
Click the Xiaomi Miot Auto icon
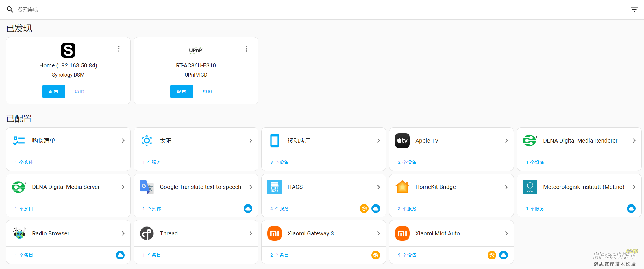coord(402,233)
